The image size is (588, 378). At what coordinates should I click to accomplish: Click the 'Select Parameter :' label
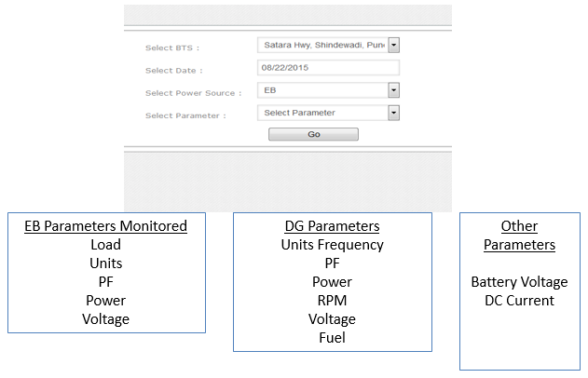click(185, 115)
